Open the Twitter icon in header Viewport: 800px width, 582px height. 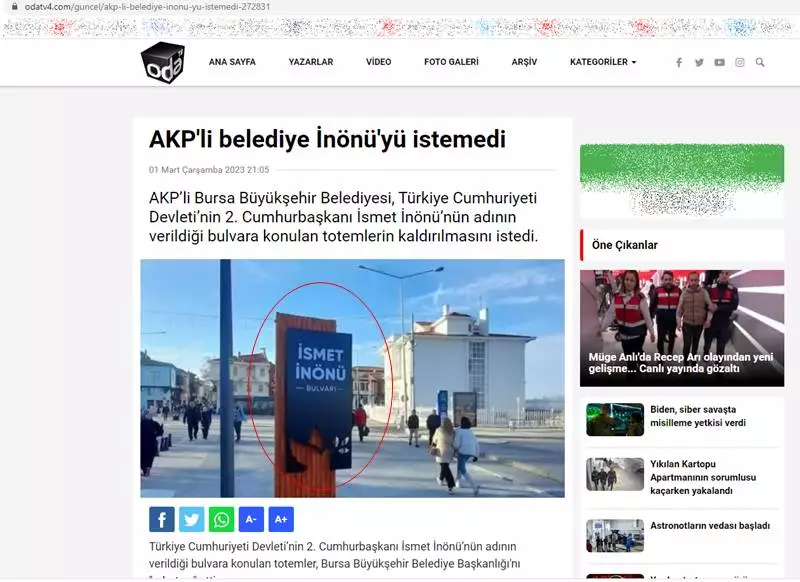699,62
